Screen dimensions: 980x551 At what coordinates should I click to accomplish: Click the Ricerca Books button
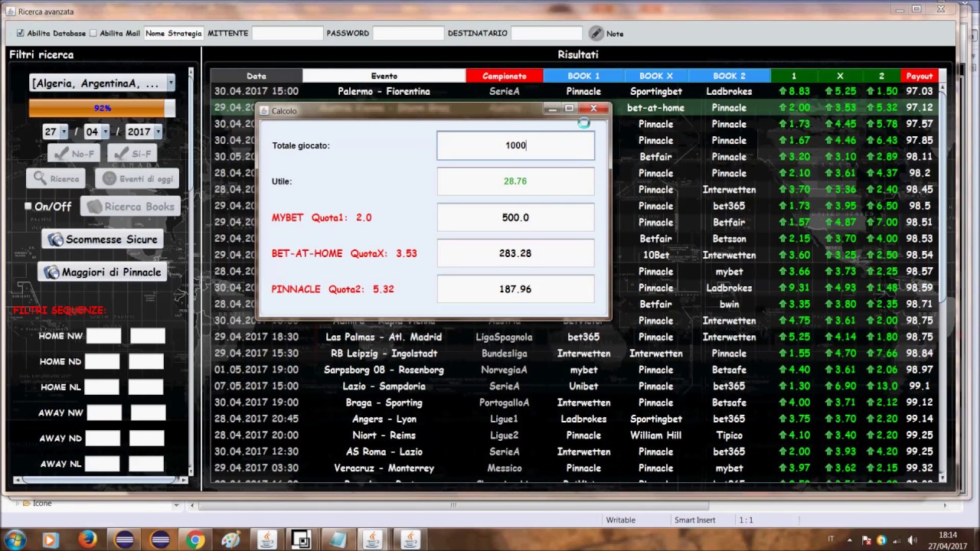130,207
